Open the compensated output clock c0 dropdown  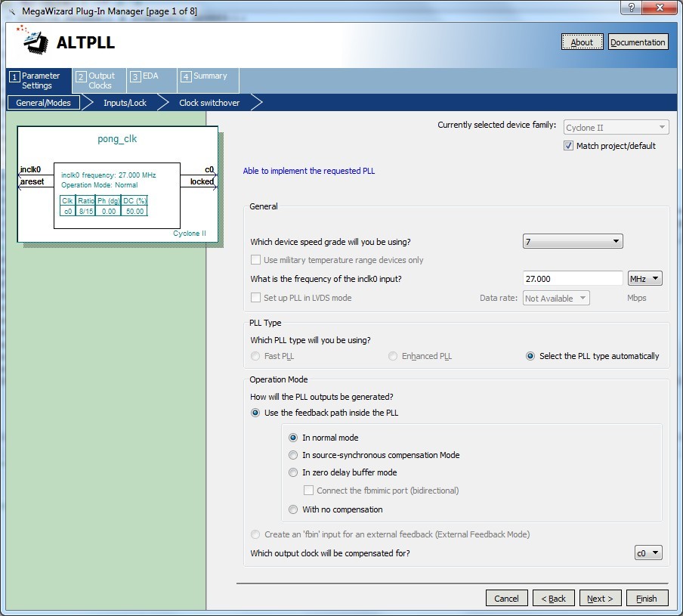647,553
